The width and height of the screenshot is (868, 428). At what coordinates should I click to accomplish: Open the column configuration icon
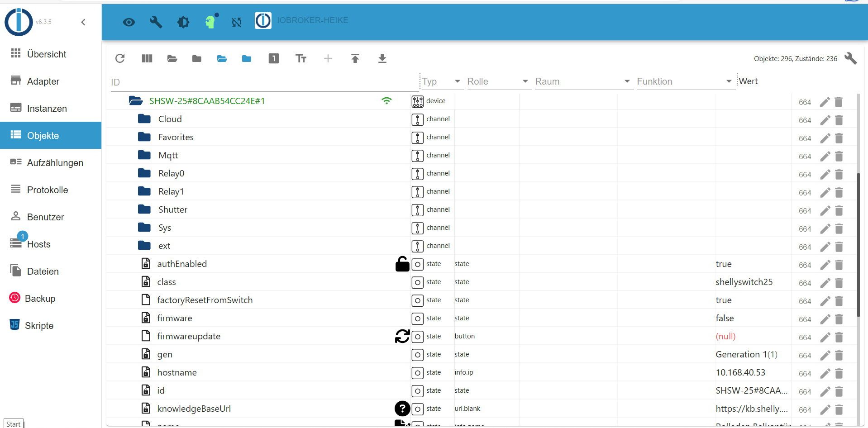(147, 58)
